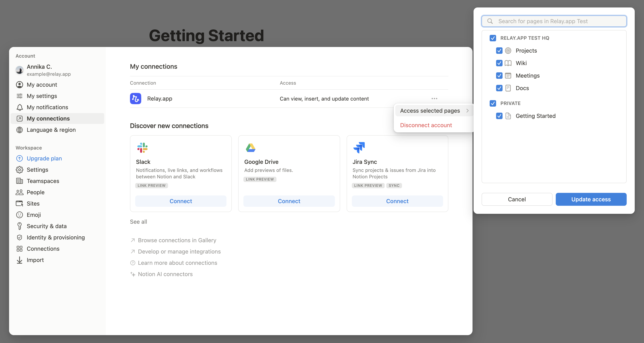Select Security & data in sidebar

(x=47, y=226)
